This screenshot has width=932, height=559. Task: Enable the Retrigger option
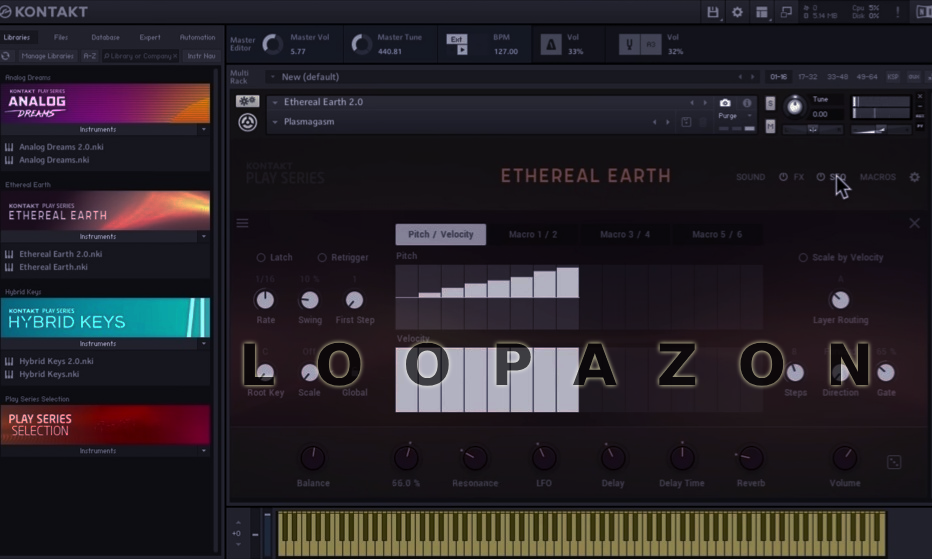(x=322, y=257)
